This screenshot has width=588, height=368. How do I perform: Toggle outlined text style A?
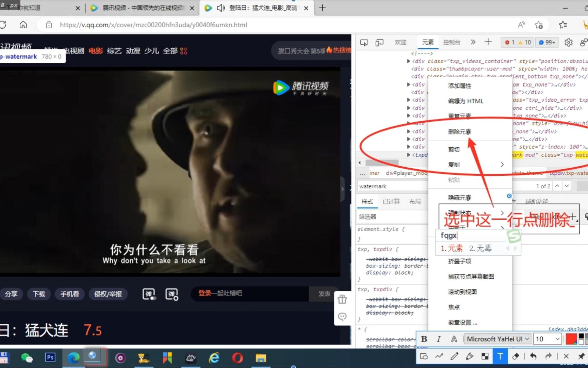[x=454, y=339]
